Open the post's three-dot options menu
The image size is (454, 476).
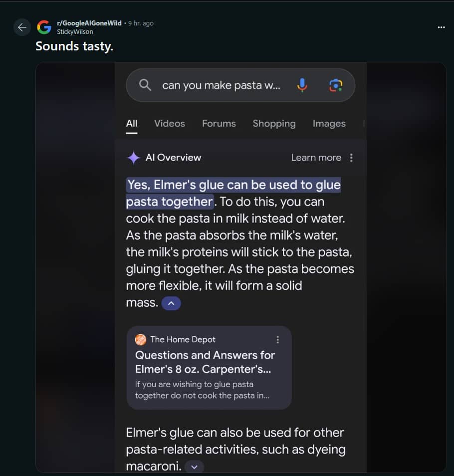[441, 27]
